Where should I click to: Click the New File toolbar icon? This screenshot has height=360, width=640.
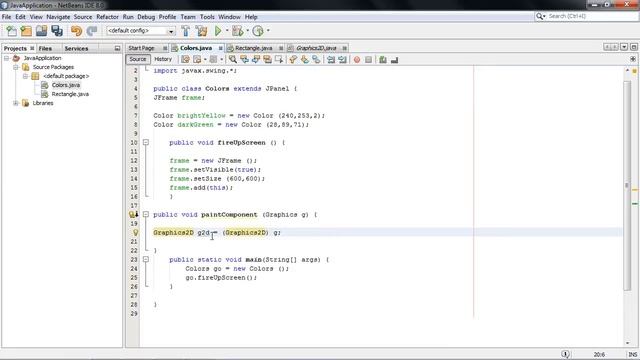[11, 31]
